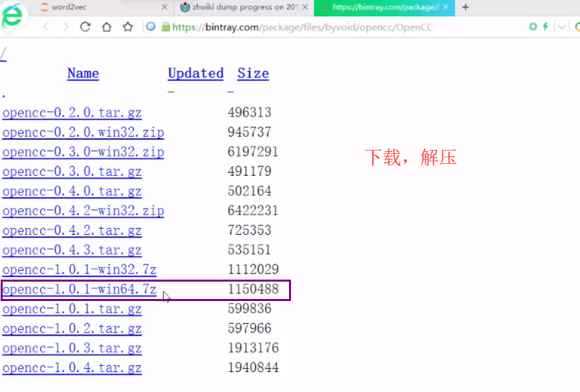Open the root slash directory link
Image resolution: width=580 pixels, height=392 pixels.
click(3, 54)
